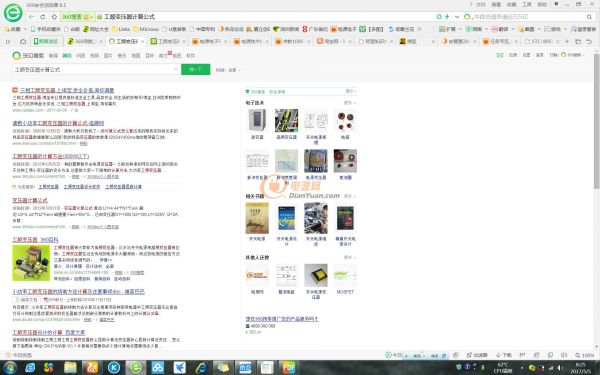Expand the bookmarks bar overflow chevron
The image size is (600, 375).
(x=420, y=29)
